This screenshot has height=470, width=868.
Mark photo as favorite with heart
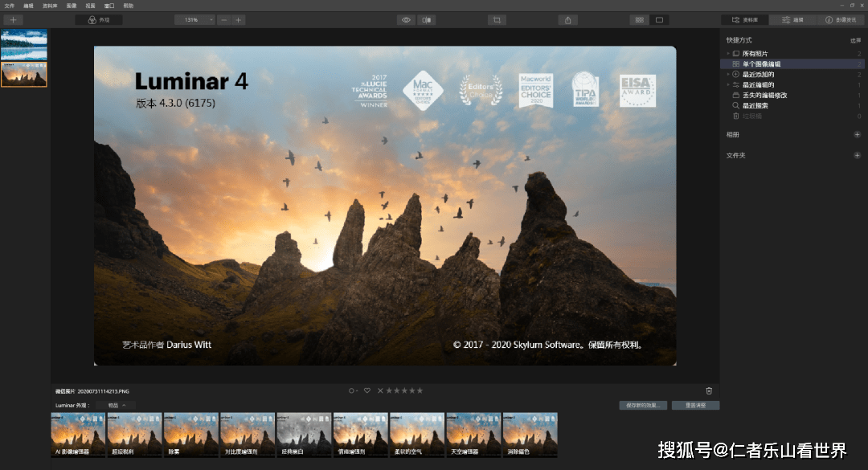pyautogui.click(x=367, y=390)
